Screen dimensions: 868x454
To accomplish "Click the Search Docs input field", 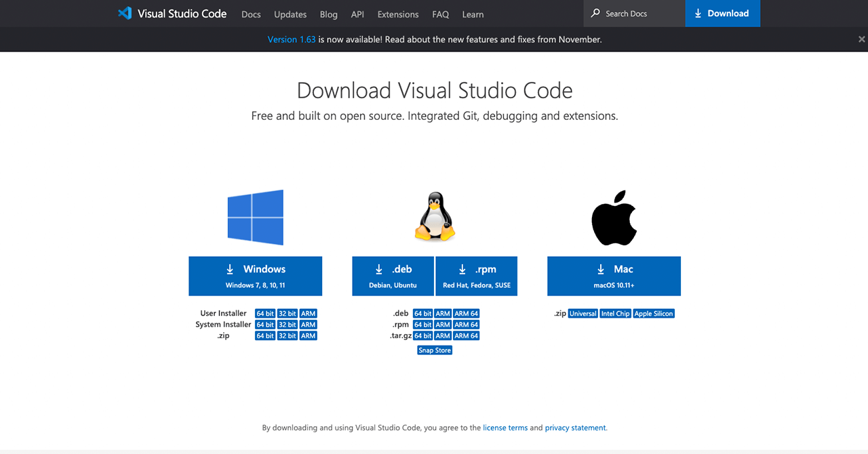I will (x=641, y=14).
